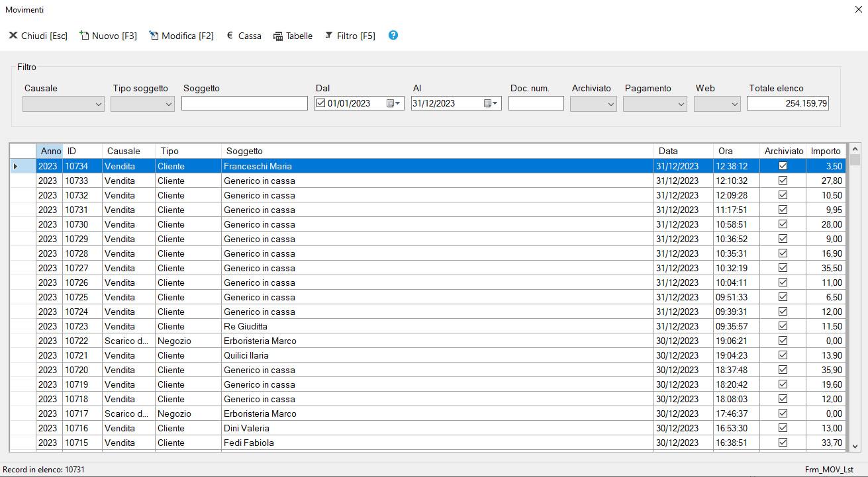Screen dimensions: 868x477
Task: Click the Filtro [F5] label in the toolbar
Action: [356, 36]
